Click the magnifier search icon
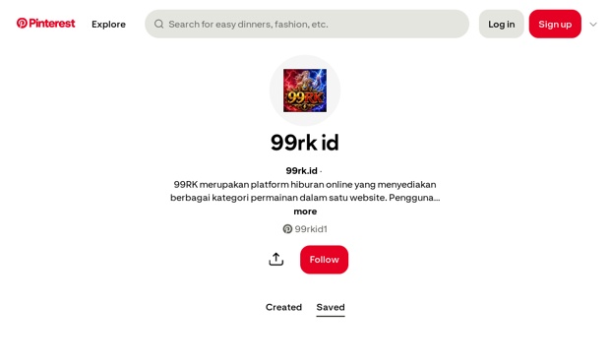The width and height of the screenshot is (610, 364). [x=158, y=25]
